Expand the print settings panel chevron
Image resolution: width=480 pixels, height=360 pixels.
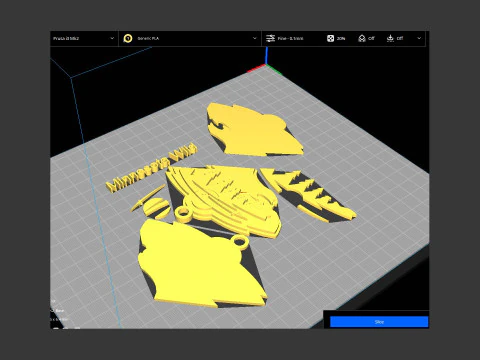(x=419, y=38)
